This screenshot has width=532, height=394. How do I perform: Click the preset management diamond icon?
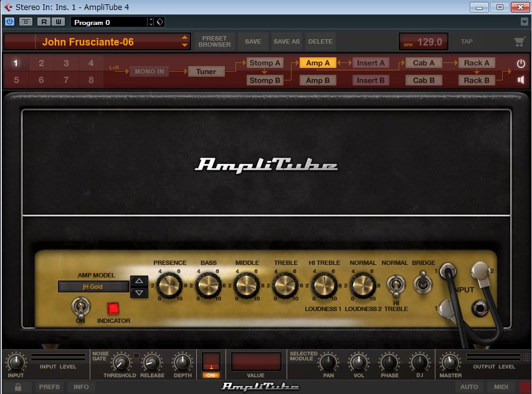tap(160, 22)
